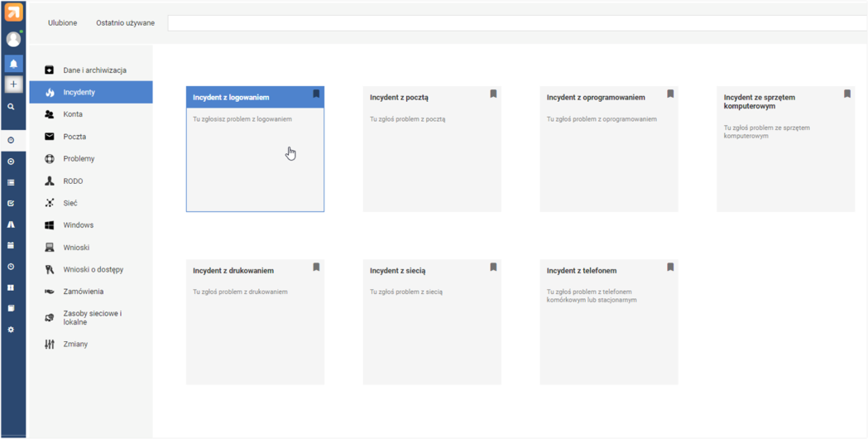Open the user avatar profile icon
This screenshot has height=439, width=868.
(13, 39)
